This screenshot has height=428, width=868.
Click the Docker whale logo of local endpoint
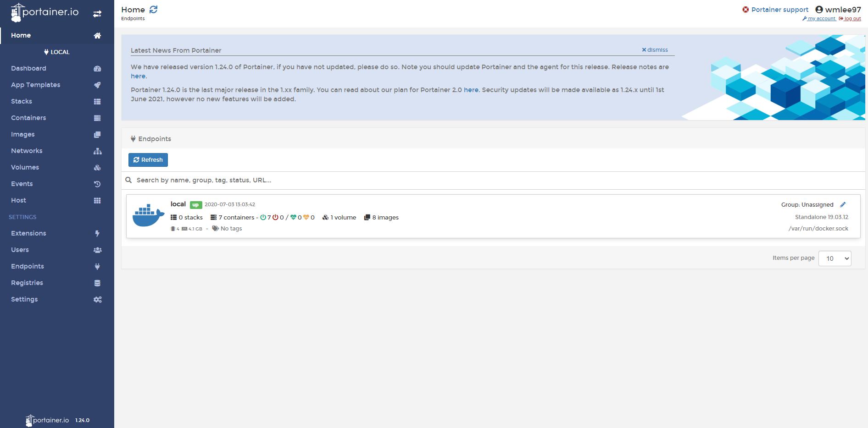click(x=148, y=215)
